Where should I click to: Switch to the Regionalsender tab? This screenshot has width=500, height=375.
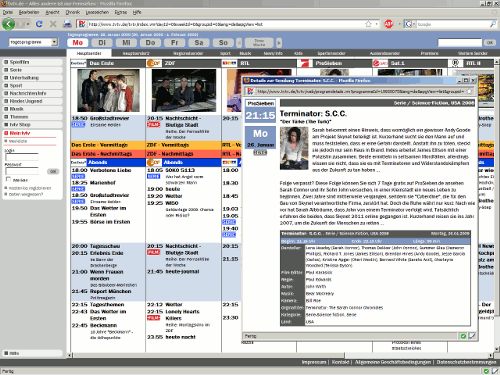(188, 53)
